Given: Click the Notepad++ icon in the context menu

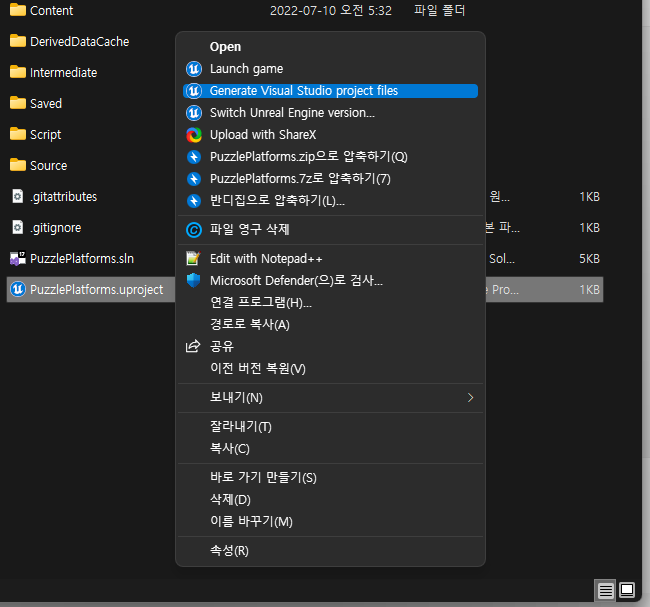Looking at the screenshot, I should pos(194,258).
